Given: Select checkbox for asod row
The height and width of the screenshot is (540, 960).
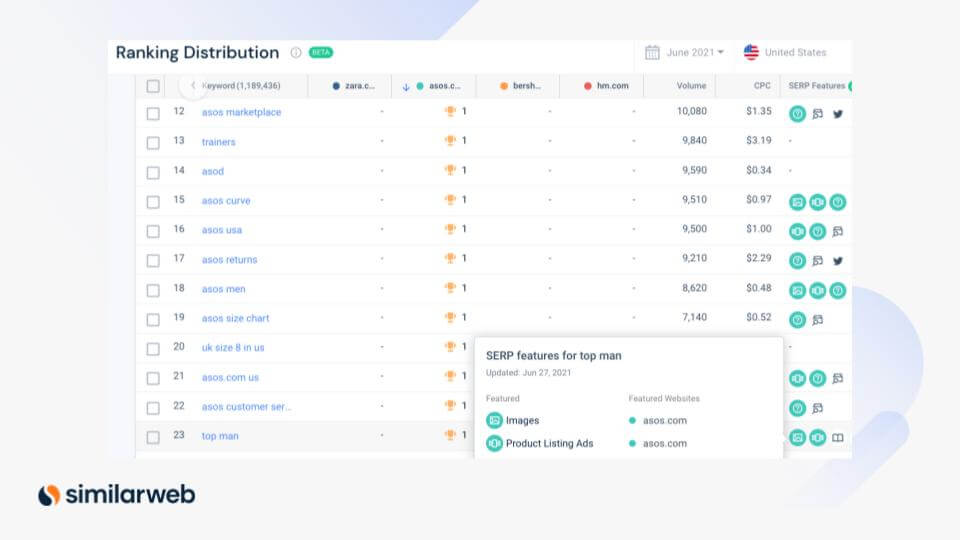Looking at the screenshot, I should [x=153, y=173].
